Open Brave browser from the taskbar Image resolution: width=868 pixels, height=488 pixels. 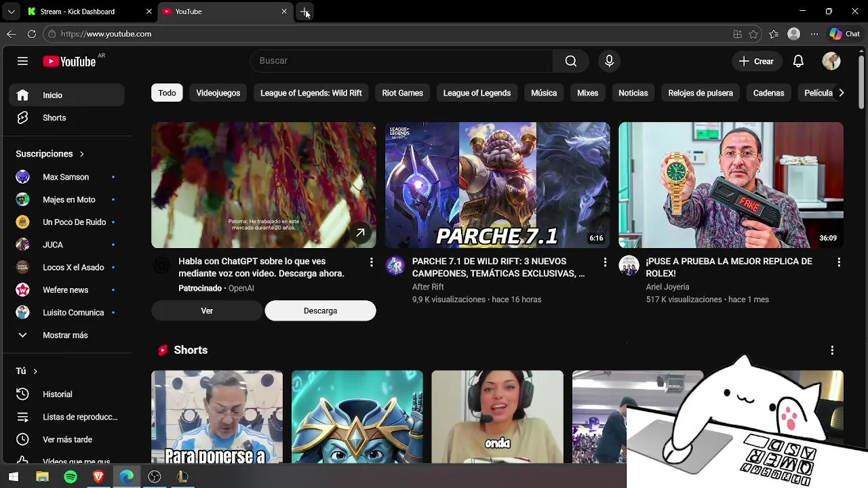coord(98,477)
